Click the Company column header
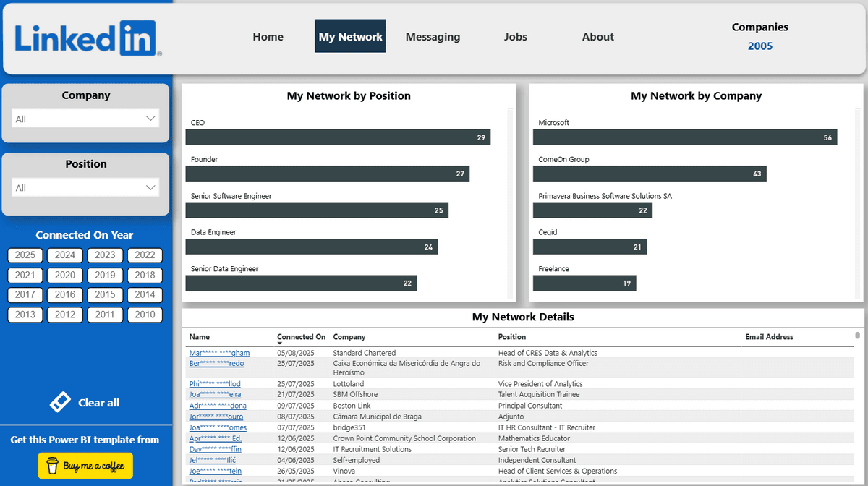The image size is (868, 486). tap(349, 337)
